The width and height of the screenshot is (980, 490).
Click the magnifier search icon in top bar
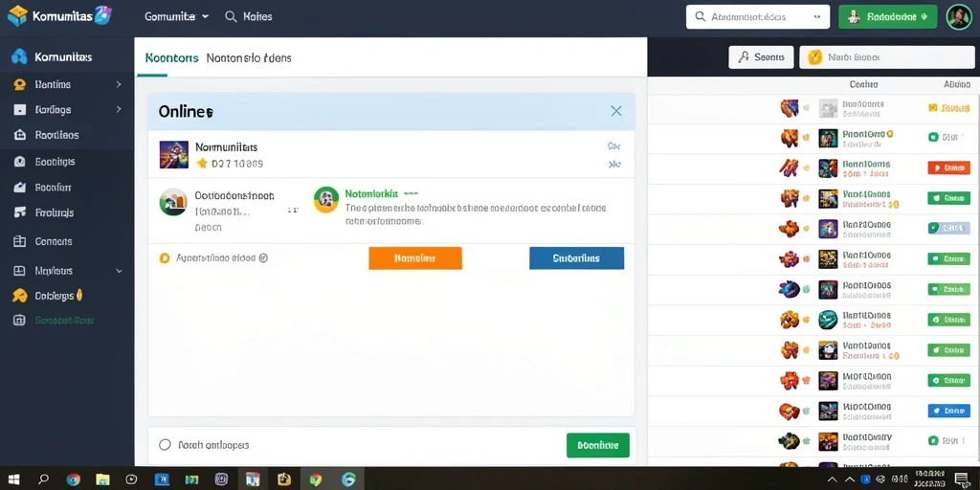coord(231,17)
